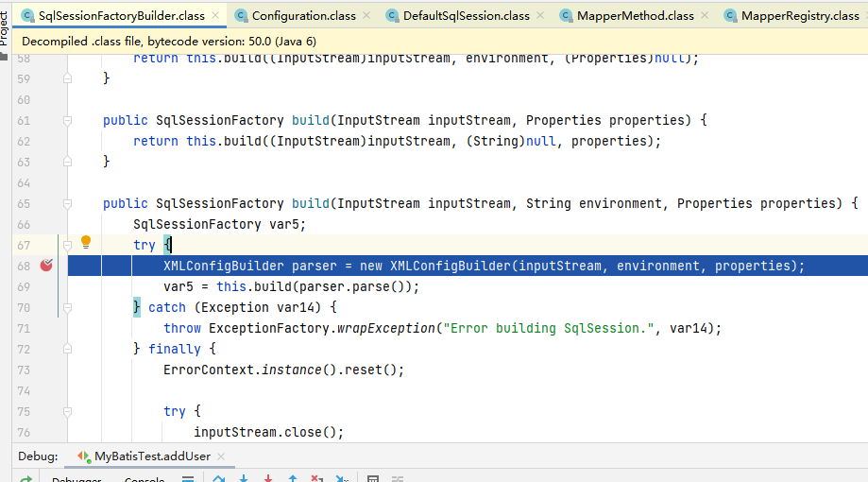The height and width of the screenshot is (482, 868).
Task: Click the debug run configuration icon beside MyBatisTest.addUser
Action: 84,456
